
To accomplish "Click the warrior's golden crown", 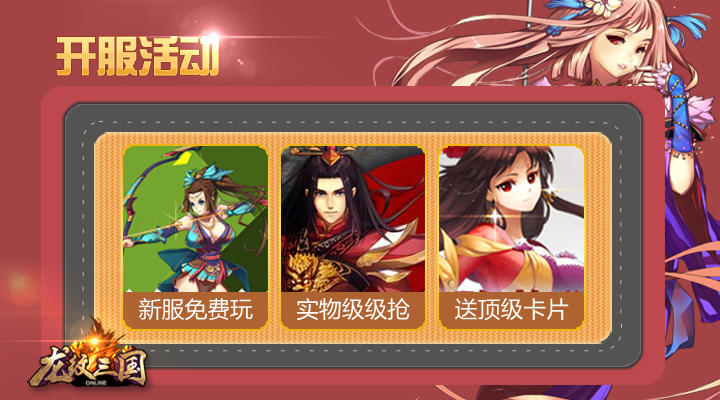I will (x=332, y=155).
